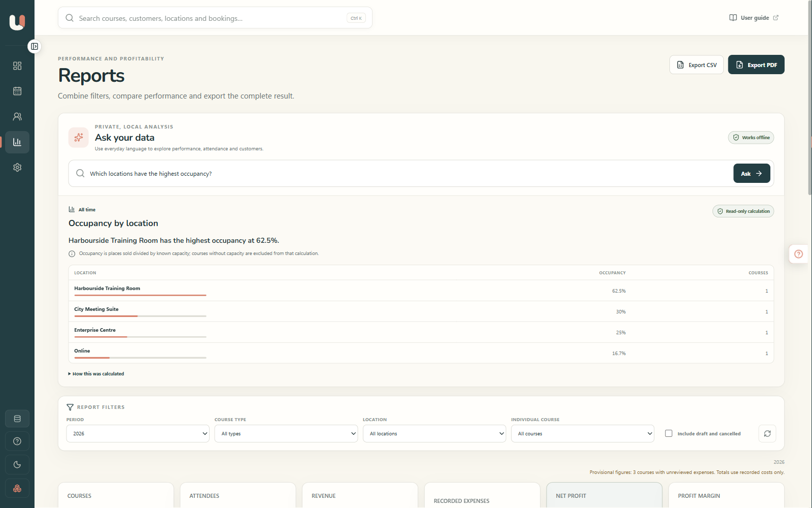
Task: Click the sparkle Ask your data icon
Action: pyautogui.click(x=79, y=138)
